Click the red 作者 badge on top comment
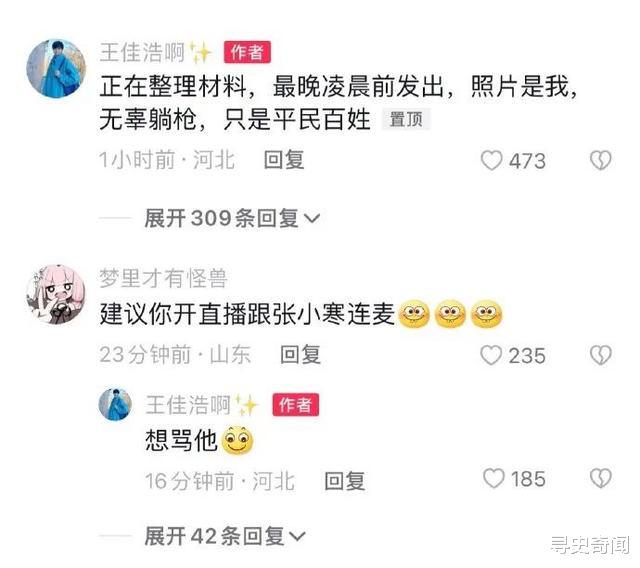 247,52
